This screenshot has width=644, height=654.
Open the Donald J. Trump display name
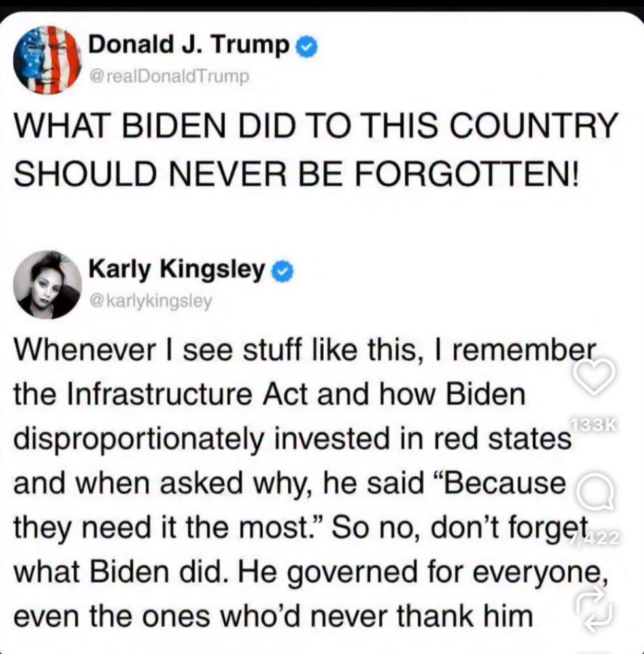click(188, 44)
